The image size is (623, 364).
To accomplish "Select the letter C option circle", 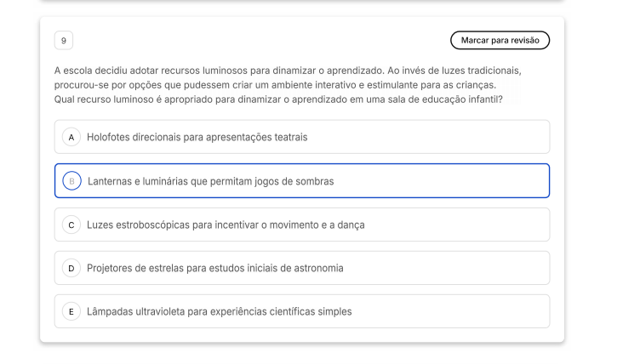I will click(72, 225).
